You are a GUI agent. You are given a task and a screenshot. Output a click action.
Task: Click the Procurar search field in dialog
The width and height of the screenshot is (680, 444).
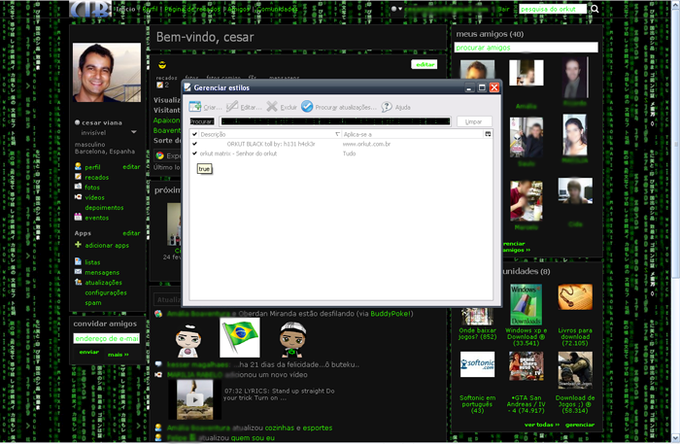tap(335, 121)
